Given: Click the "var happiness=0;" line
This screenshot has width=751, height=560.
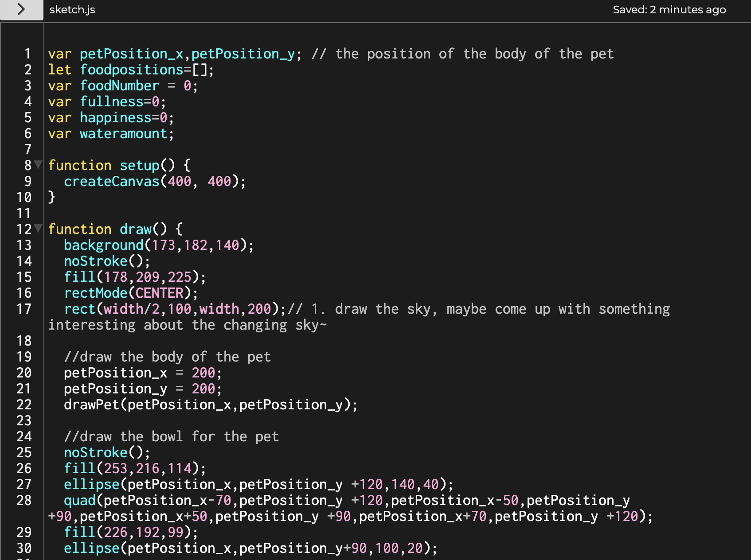Looking at the screenshot, I should click(111, 118).
